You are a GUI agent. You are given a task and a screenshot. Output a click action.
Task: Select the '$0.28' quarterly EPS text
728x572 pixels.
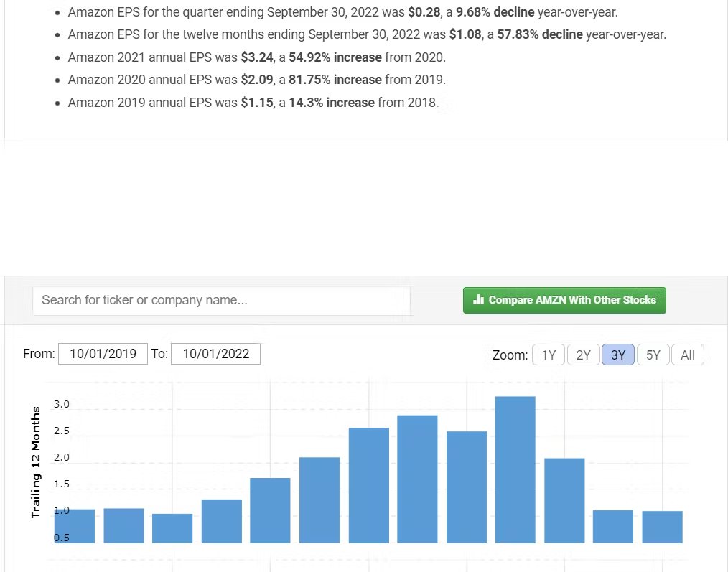(x=424, y=12)
